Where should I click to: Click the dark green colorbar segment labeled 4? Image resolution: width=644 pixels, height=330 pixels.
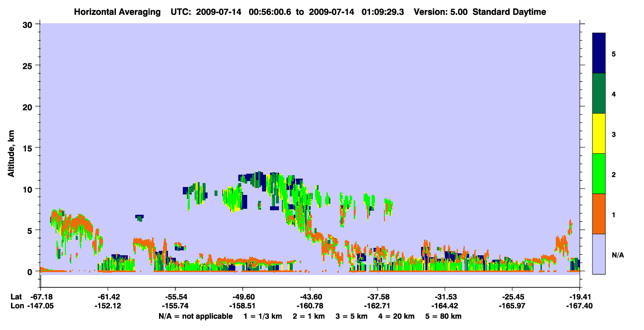click(599, 94)
